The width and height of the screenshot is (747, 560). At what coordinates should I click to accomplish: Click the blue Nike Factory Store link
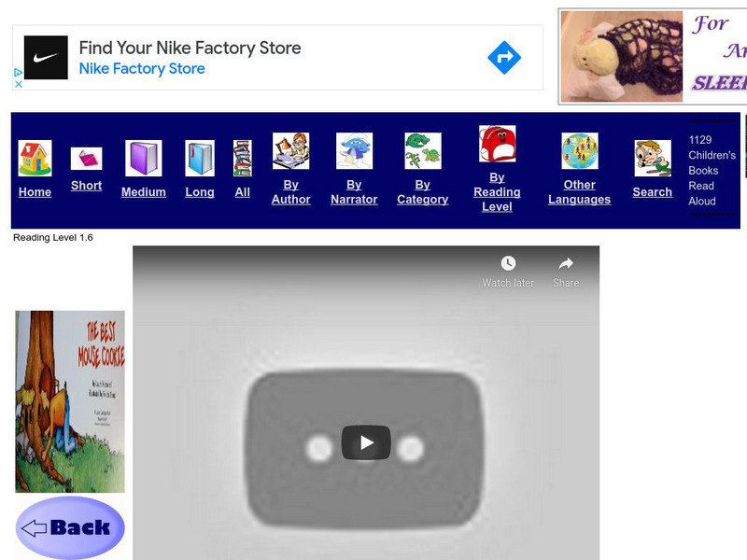click(142, 68)
